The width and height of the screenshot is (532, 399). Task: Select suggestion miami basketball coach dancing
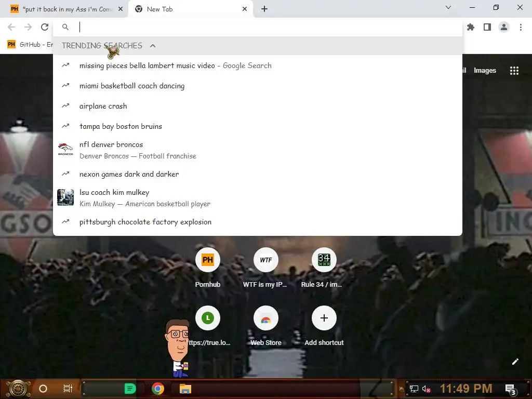pyautogui.click(x=258, y=86)
